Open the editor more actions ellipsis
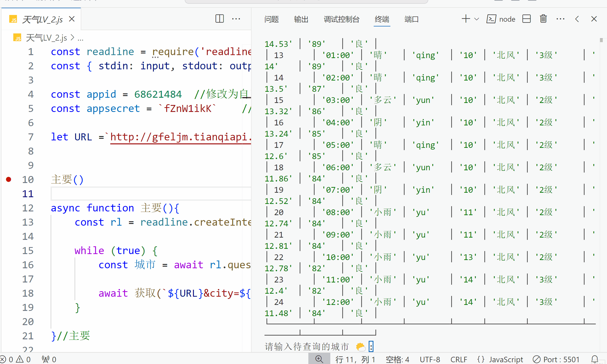This screenshot has width=607, height=364. coord(236,19)
